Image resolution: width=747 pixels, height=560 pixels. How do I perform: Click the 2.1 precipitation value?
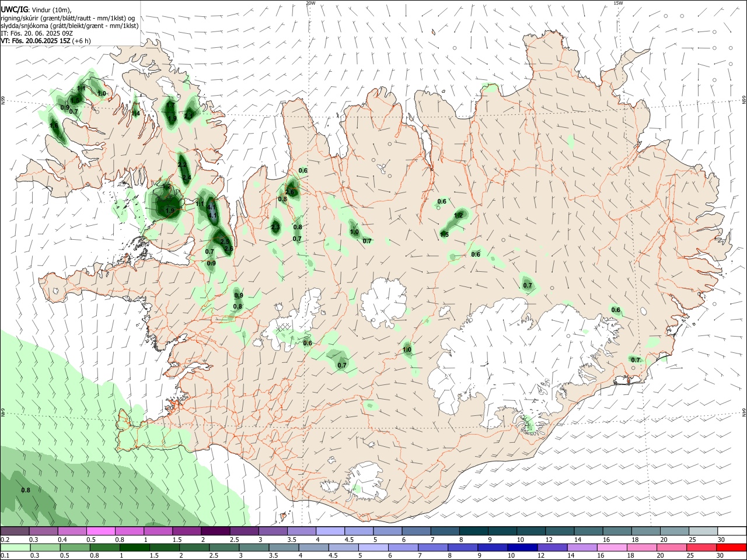click(x=189, y=116)
